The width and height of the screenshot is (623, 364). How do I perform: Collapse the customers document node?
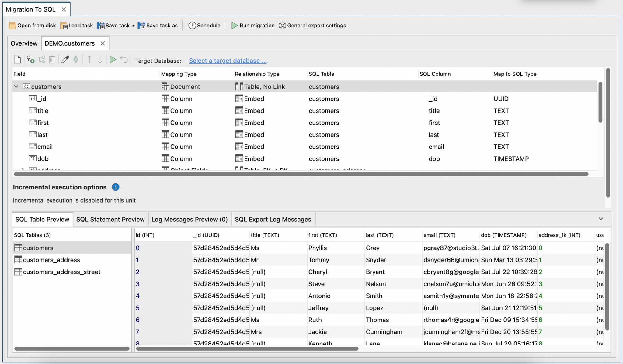click(x=16, y=86)
